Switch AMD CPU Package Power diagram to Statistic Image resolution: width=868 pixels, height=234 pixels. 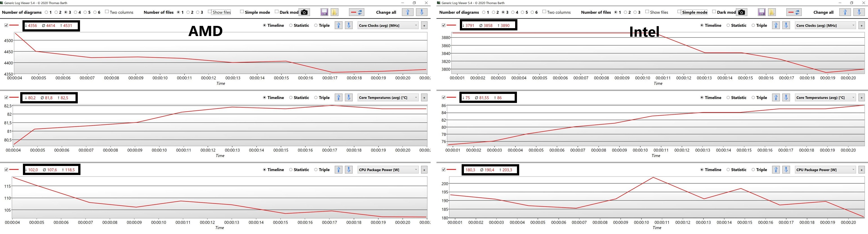[x=291, y=170]
